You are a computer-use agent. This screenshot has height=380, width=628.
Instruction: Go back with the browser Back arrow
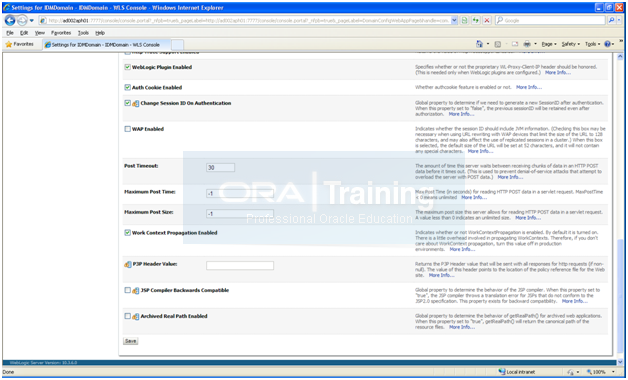10,20
